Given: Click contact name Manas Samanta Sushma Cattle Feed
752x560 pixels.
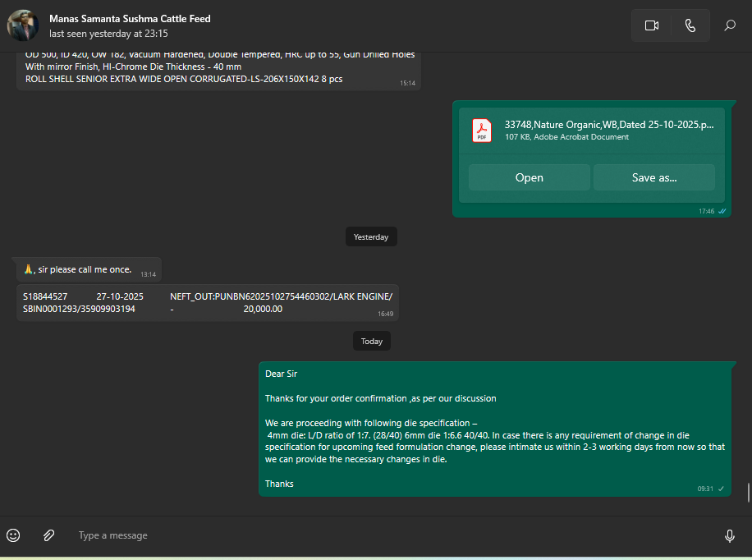Looking at the screenshot, I should coord(130,18).
